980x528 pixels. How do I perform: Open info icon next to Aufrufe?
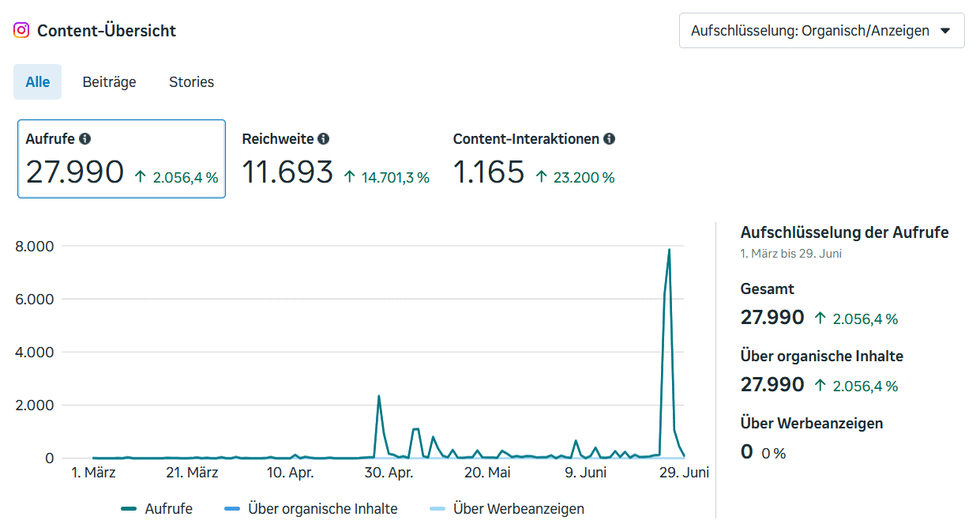point(85,138)
